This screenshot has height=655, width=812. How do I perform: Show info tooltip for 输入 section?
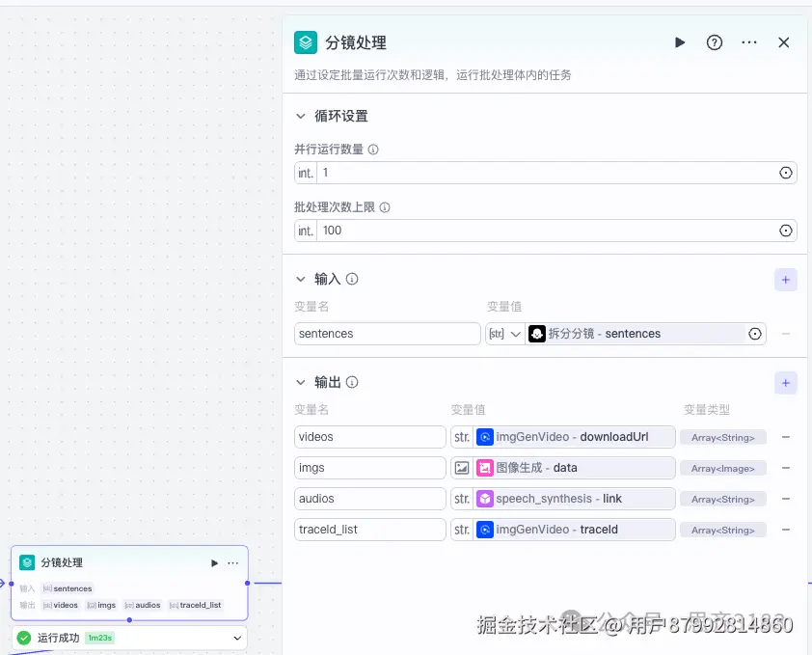[352, 280]
